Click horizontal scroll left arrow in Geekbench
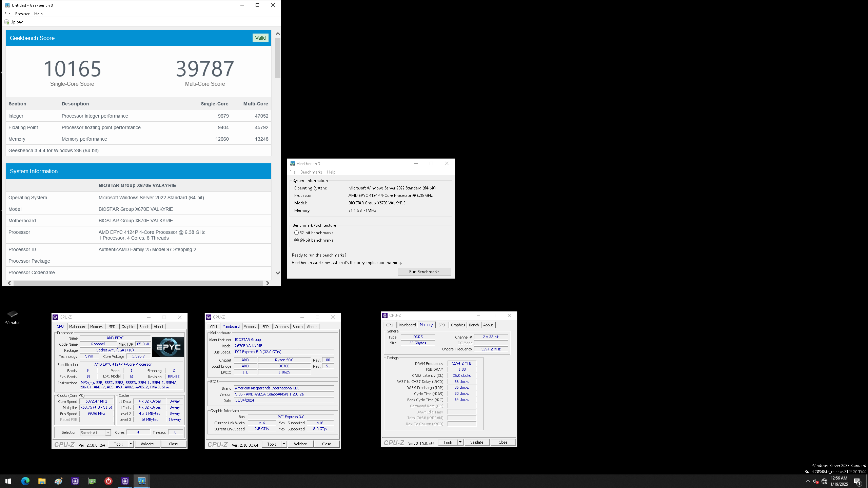 coord(9,283)
